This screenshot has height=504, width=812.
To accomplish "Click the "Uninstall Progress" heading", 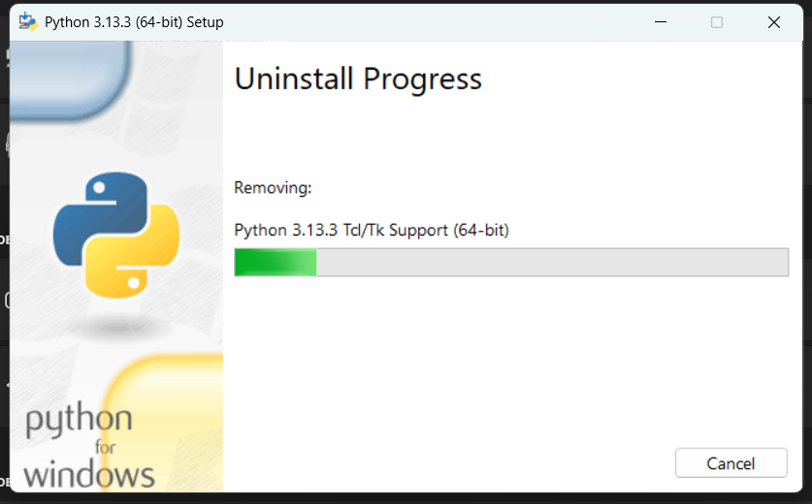I will coord(358,79).
